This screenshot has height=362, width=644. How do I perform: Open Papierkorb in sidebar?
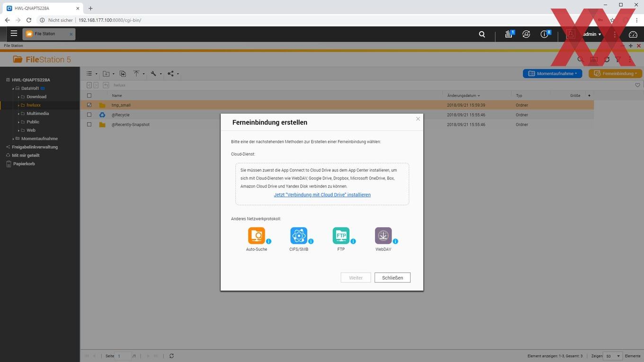click(24, 164)
